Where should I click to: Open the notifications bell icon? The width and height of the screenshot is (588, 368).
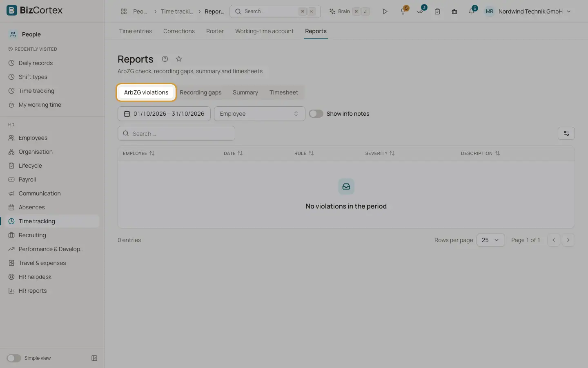472,11
